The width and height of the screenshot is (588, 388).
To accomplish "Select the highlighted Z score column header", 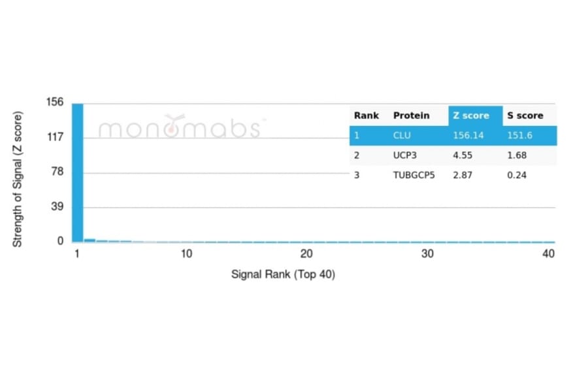I will point(471,116).
